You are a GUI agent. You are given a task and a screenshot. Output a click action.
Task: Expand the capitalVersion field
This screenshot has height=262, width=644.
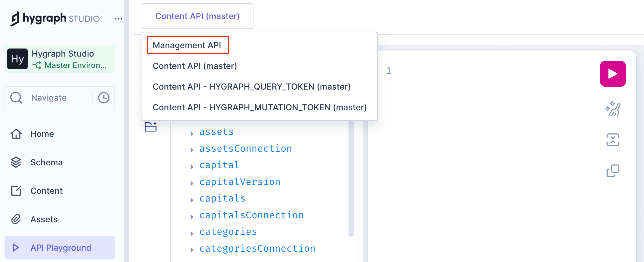point(192,183)
